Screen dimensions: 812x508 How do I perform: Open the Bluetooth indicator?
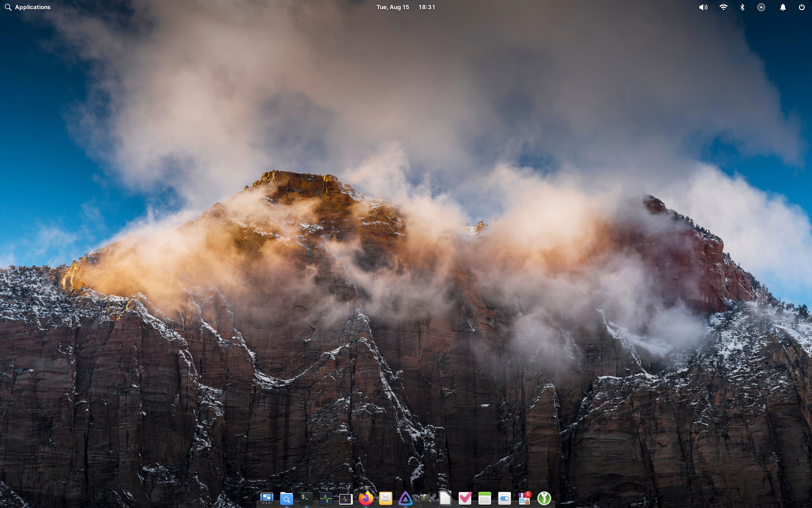click(x=742, y=7)
